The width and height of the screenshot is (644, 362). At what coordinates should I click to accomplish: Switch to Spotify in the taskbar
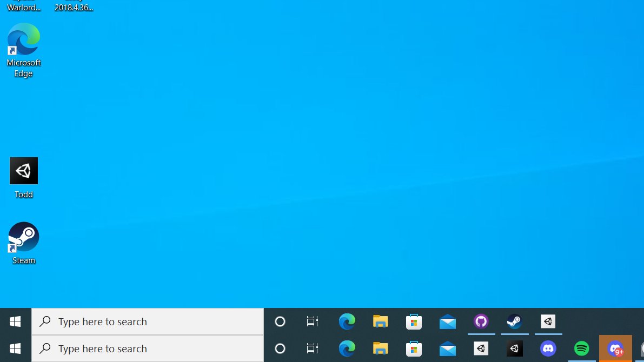pos(582,348)
